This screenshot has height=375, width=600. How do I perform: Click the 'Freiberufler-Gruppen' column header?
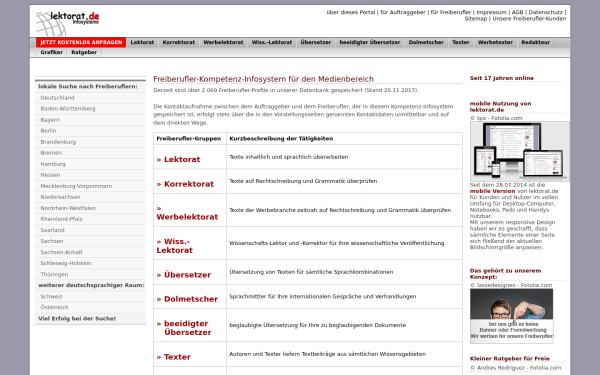click(x=189, y=139)
